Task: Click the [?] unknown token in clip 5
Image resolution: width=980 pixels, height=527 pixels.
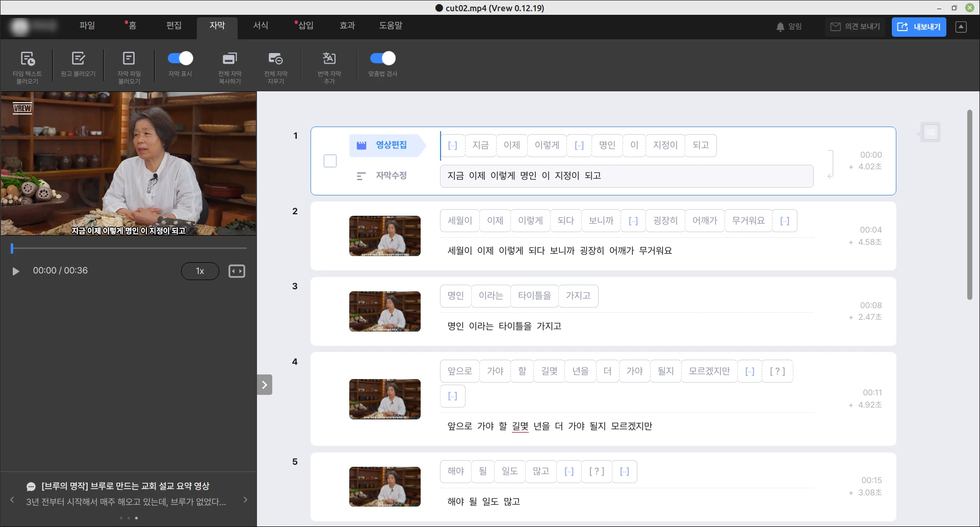Action: pos(597,471)
